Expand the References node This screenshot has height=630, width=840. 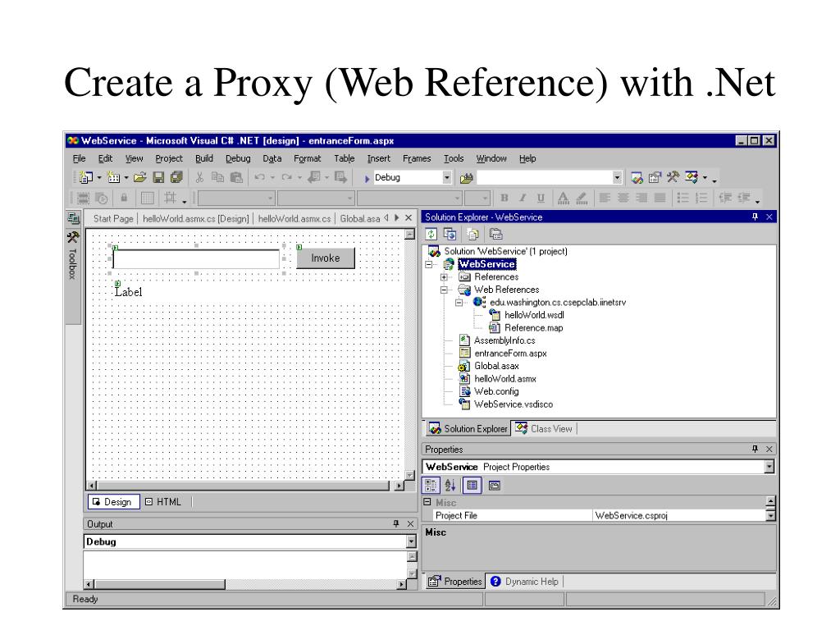pyautogui.click(x=444, y=277)
